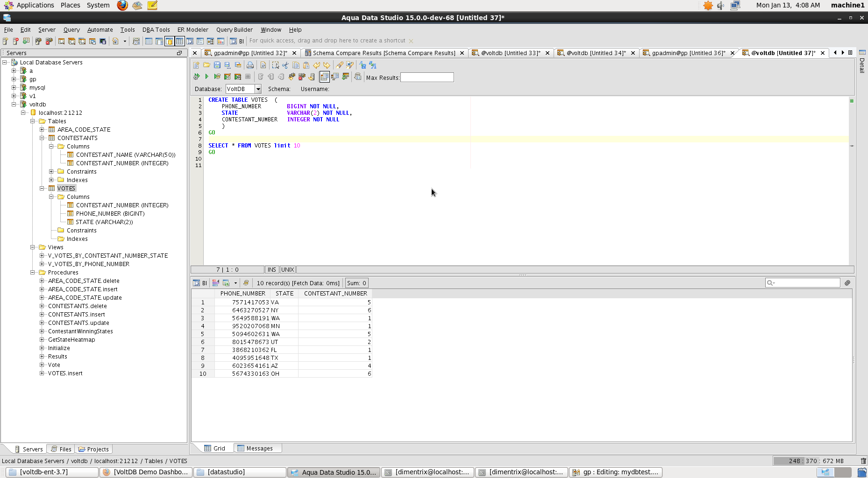Expand the gp server node
Image resolution: width=868 pixels, height=478 pixels.
14,79
